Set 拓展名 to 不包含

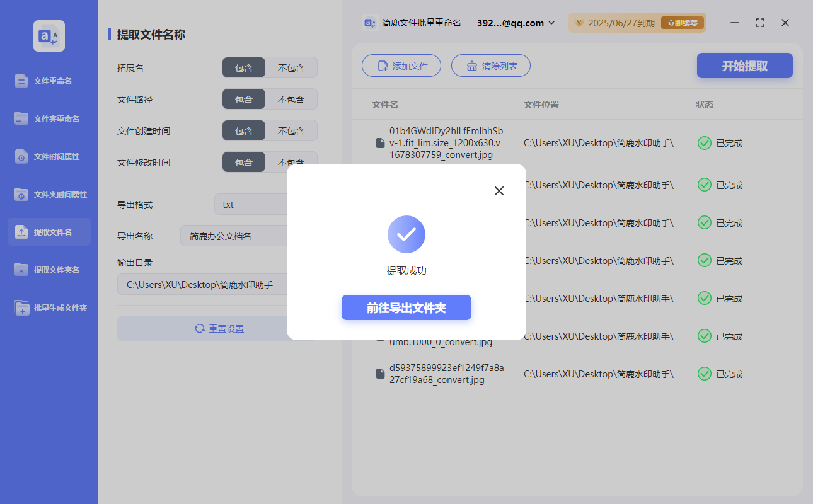coord(291,67)
